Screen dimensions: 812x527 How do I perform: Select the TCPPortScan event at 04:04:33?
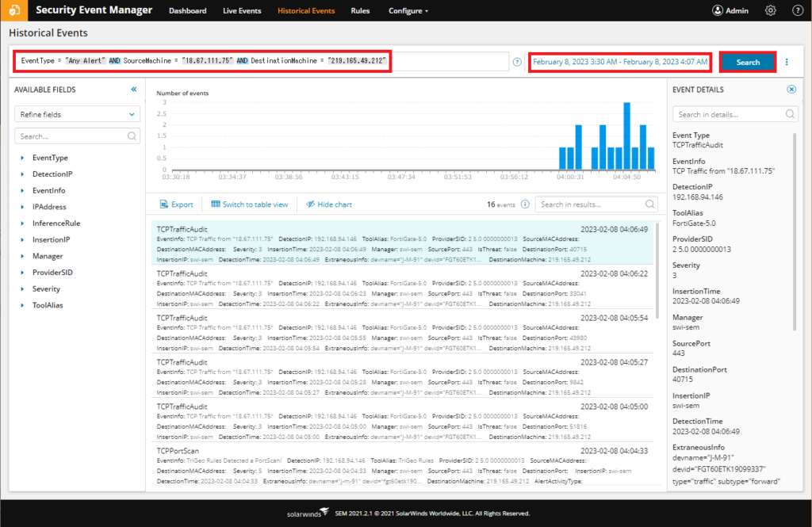coord(402,465)
